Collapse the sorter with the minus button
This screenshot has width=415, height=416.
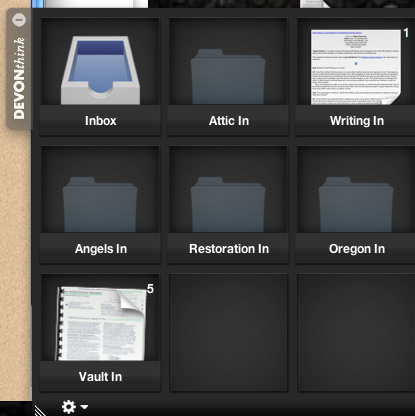(x=19, y=20)
